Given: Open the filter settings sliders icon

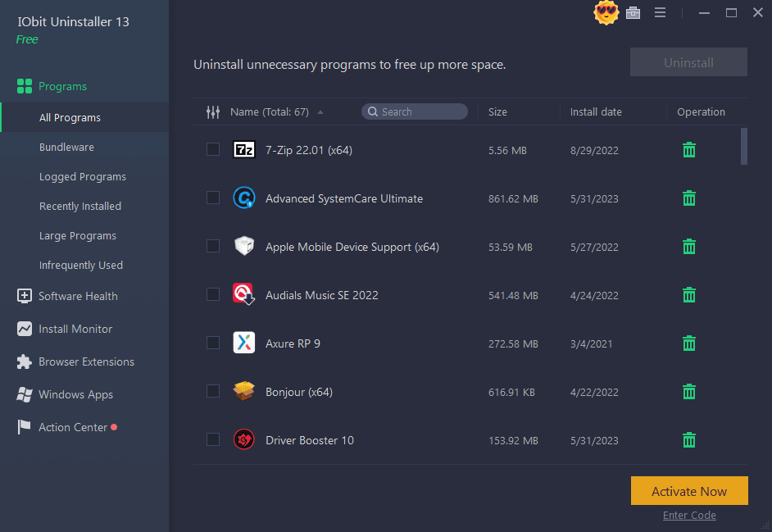Looking at the screenshot, I should [x=213, y=112].
